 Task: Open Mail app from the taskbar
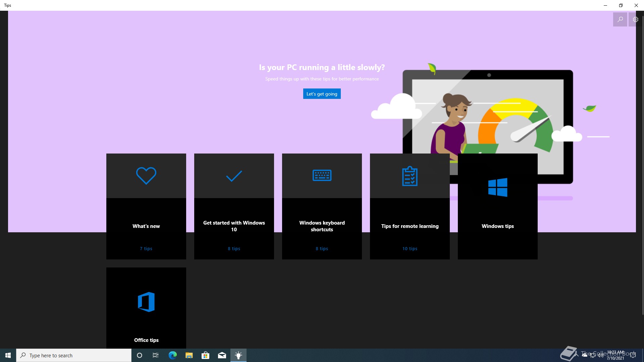point(222,355)
